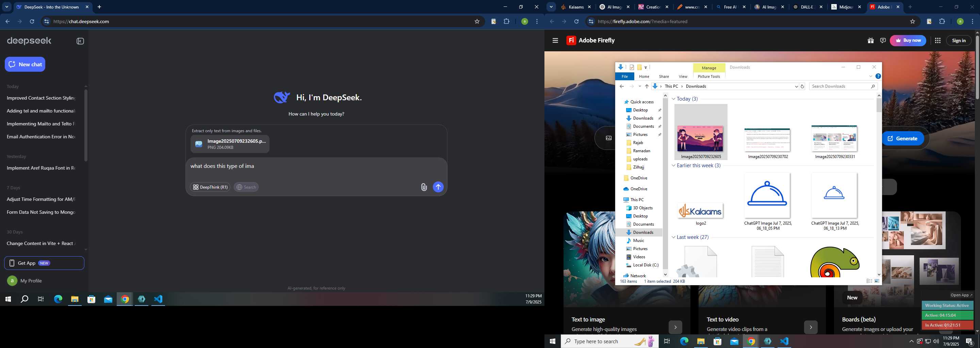980x348 pixels.
Task: Switch Explorer to large thumbnails view icon
Action: click(877, 281)
